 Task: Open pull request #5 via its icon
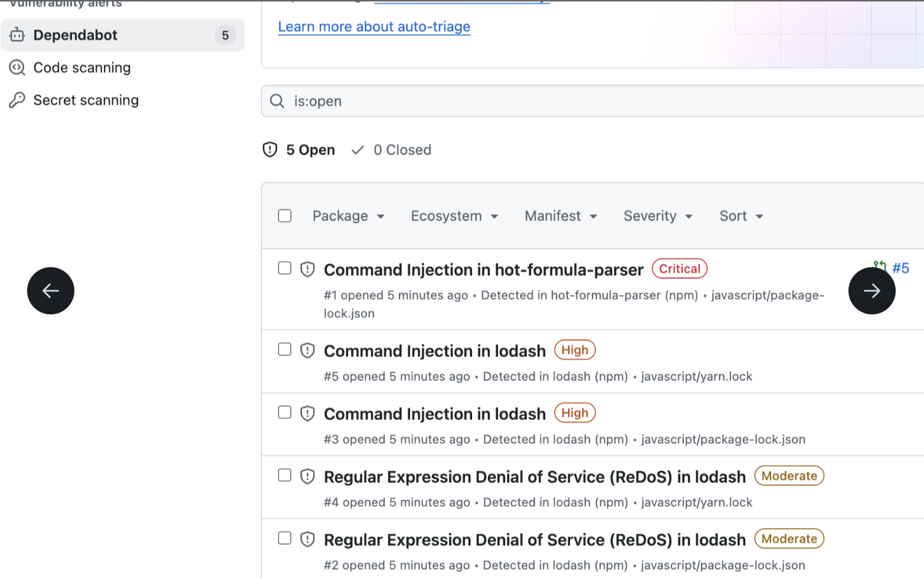click(879, 267)
